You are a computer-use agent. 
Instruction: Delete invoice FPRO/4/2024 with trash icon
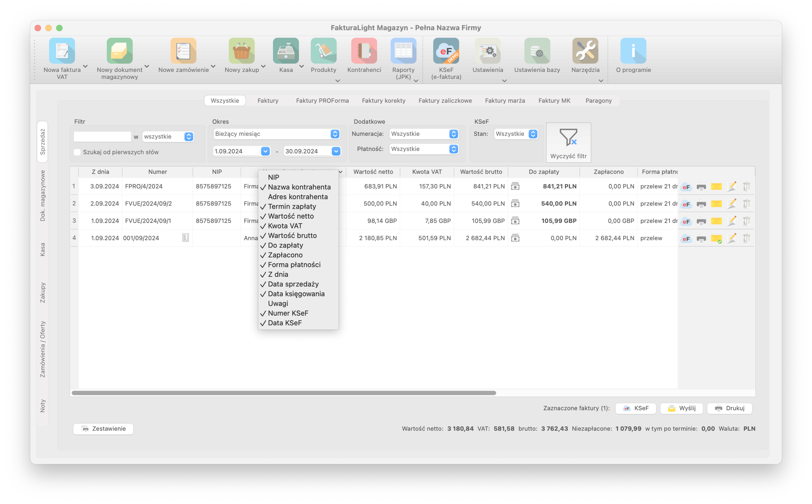(746, 186)
